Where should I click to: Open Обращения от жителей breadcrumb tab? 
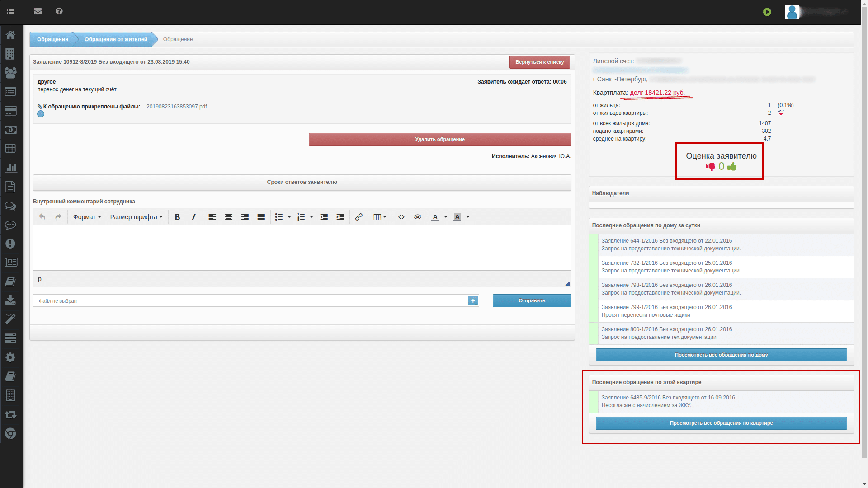pyautogui.click(x=116, y=39)
